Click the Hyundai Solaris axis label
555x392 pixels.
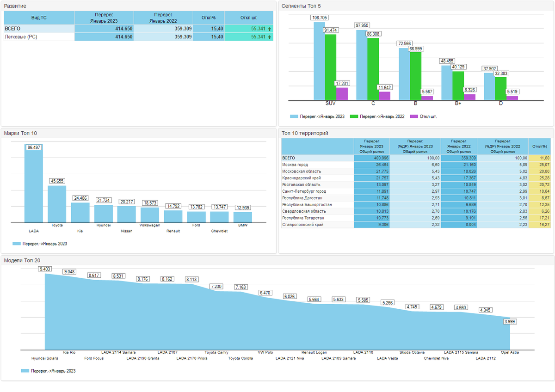point(45,358)
